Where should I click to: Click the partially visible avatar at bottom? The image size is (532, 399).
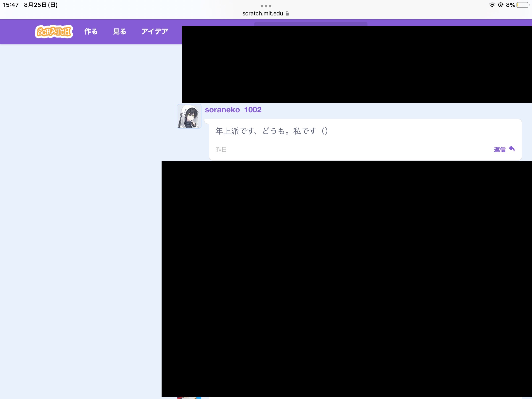pyautogui.click(x=189, y=398)
